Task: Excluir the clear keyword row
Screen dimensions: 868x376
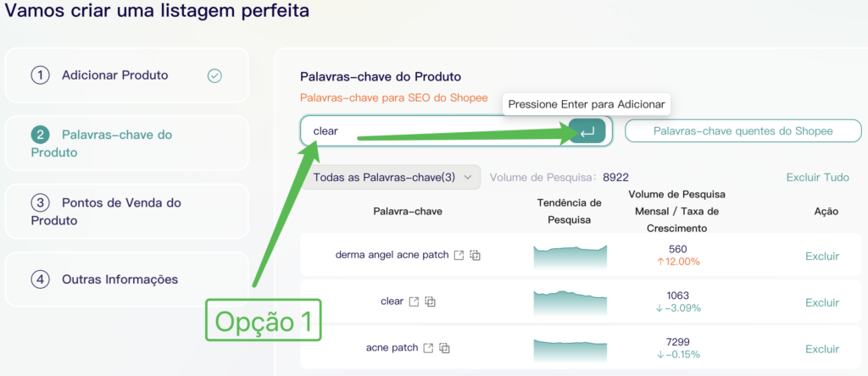Action: tap(821, 302)
